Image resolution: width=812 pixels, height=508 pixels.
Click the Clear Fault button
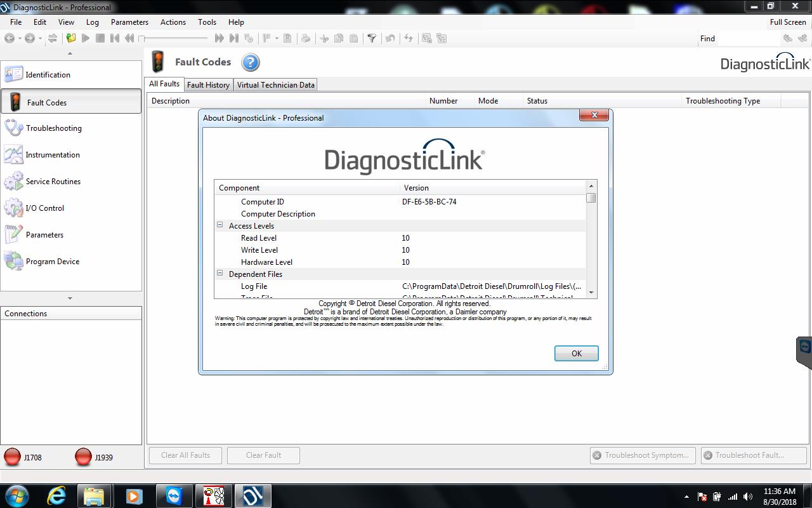coord(263,455)
